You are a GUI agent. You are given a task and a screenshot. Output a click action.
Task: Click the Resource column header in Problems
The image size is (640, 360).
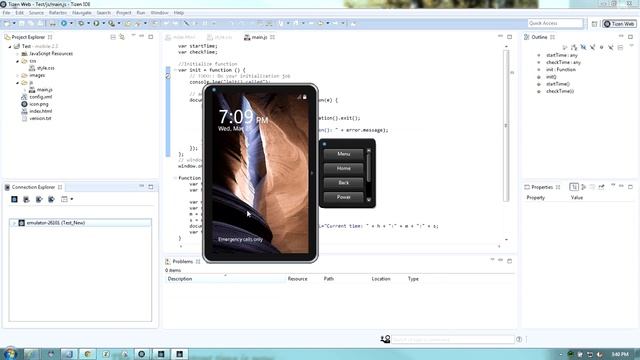[x=298, y=279]
